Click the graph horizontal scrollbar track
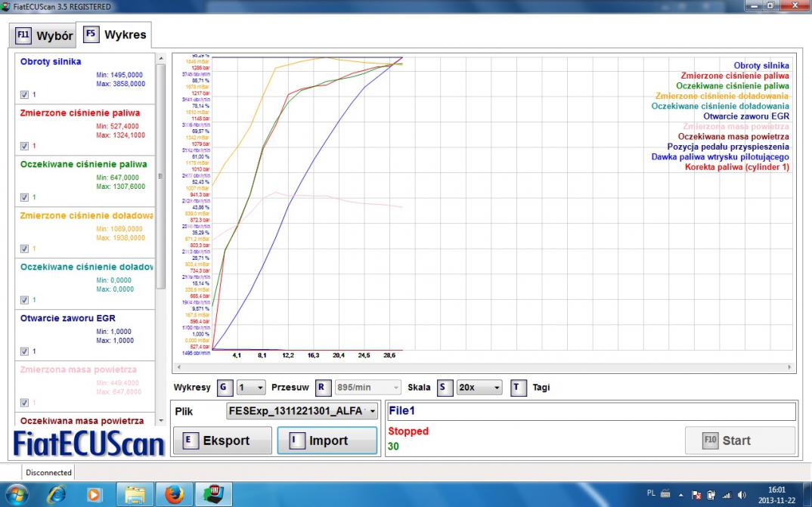 pos(482,366)
